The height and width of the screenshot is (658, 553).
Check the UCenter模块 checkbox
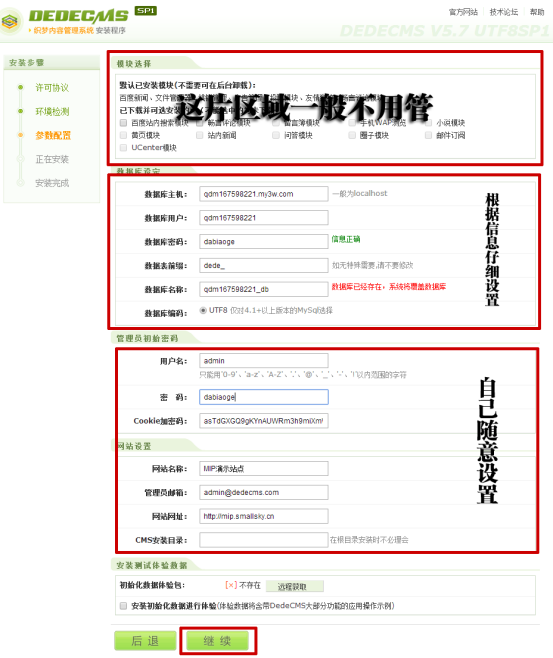pos(123,147)
